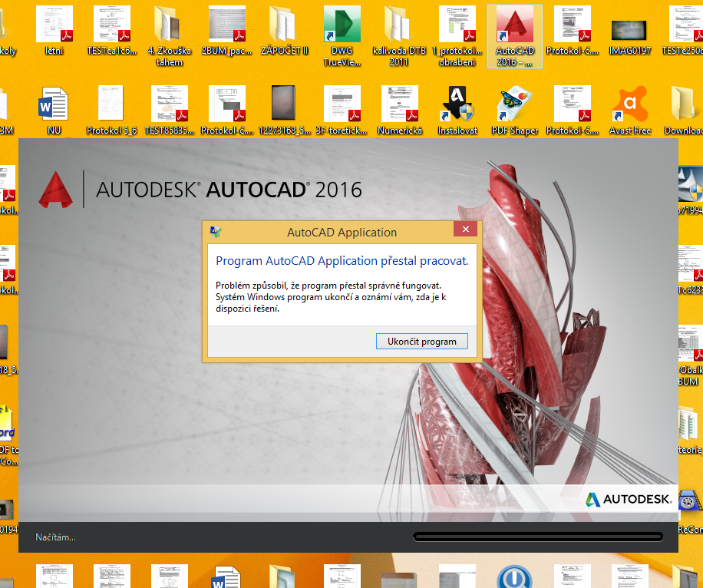Select the 1_protokol obrabeni file icon
The width and height of the screenshot is (703, 588).
click(x=457, y=27)
